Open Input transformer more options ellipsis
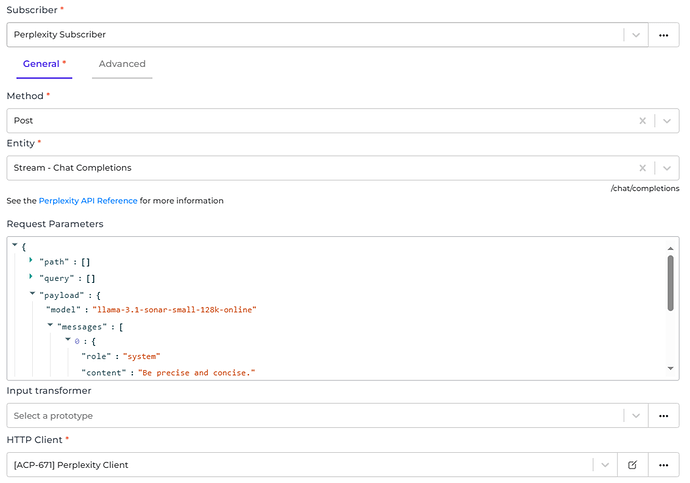 tap(663, 416)
